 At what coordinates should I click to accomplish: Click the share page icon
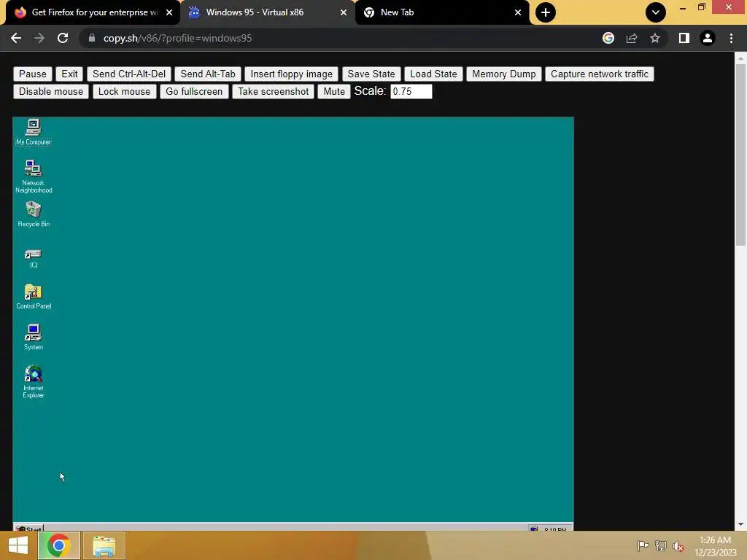click(x=632, y=38)
